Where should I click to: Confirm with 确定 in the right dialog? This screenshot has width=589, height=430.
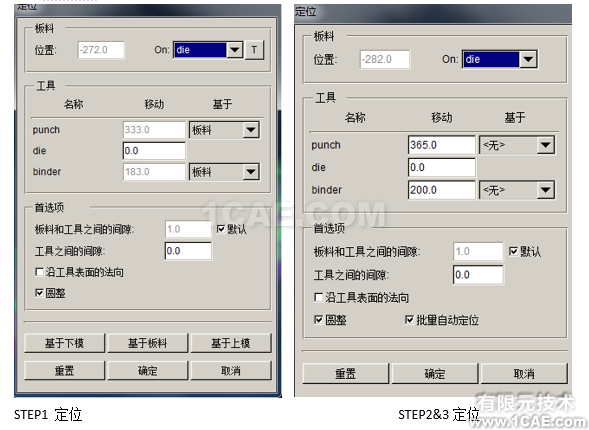coord(435,374)
